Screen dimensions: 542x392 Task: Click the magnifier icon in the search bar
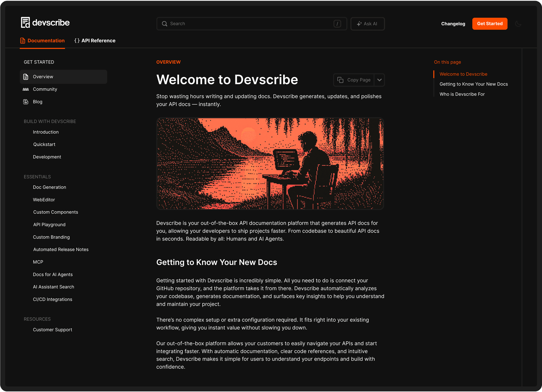click(165, 24)
